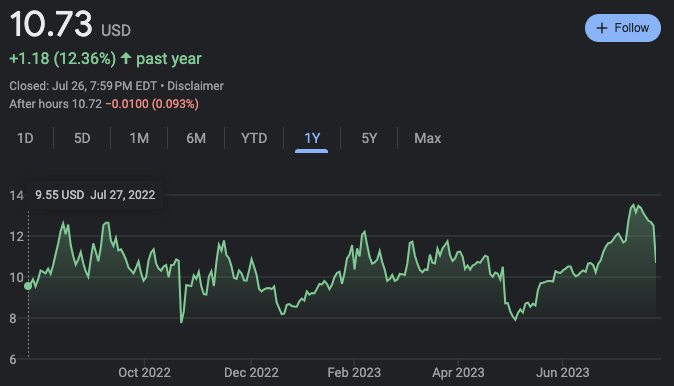Show the Max range tab

point(428,138)
